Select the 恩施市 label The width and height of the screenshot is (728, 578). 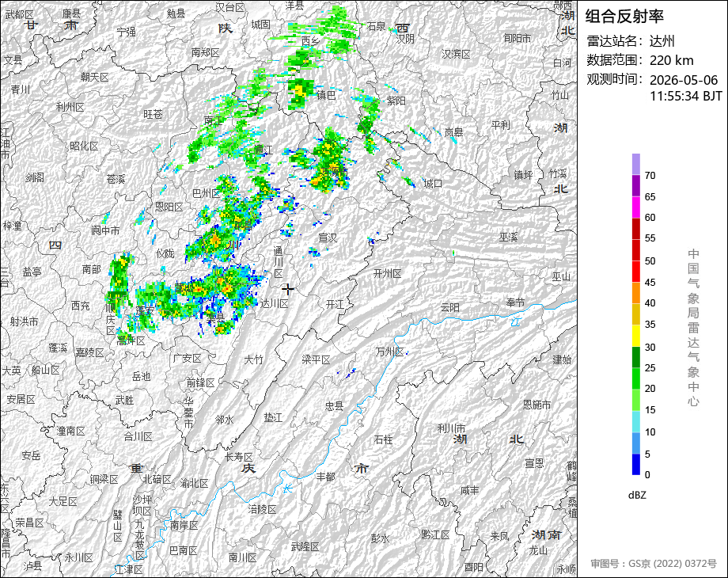(x=537, y=405)
